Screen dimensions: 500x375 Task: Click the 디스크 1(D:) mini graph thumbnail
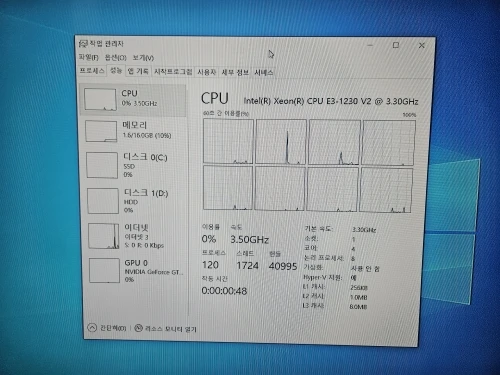click(x=103, y=201)
